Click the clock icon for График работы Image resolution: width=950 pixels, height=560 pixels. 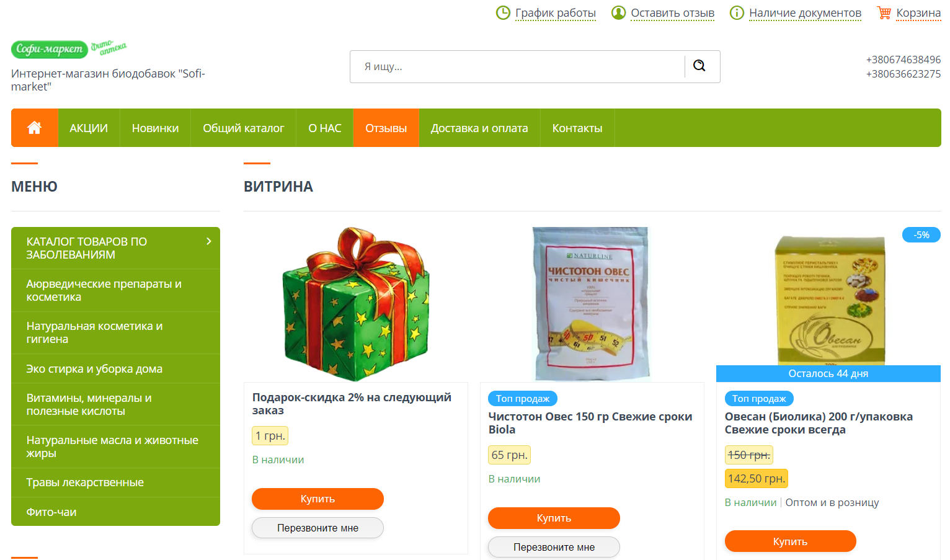click(x=503, y=12)
